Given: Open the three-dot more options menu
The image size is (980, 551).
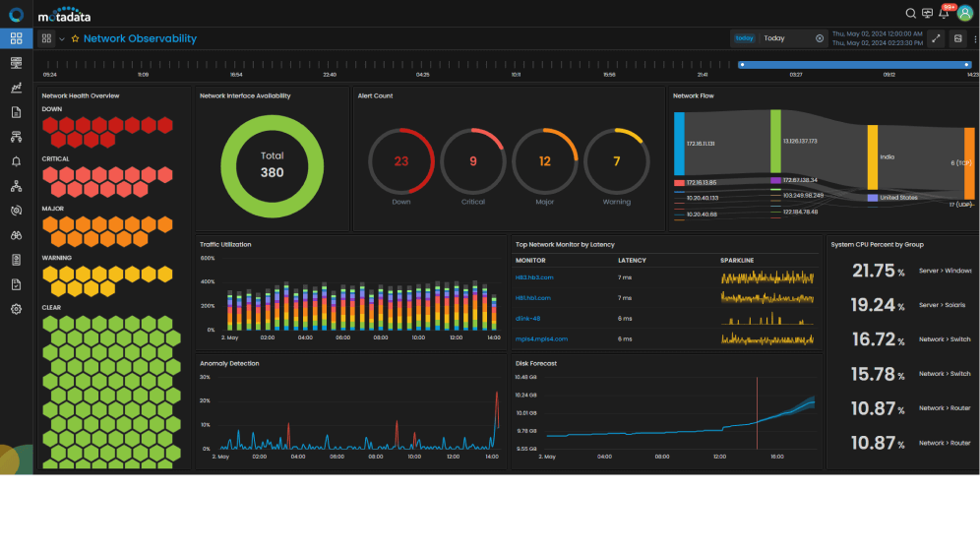Looking at the screenshot, I should pyautogui.click(x=975, y=38).
